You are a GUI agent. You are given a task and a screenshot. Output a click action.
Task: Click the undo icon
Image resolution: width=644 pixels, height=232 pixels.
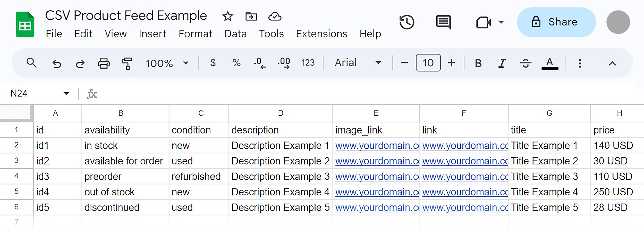(57, 63)
